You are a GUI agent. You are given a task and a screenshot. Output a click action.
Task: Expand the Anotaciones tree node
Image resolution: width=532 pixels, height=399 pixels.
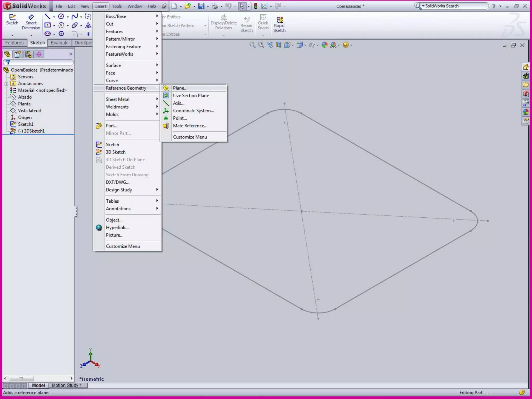tap(6, 84)
